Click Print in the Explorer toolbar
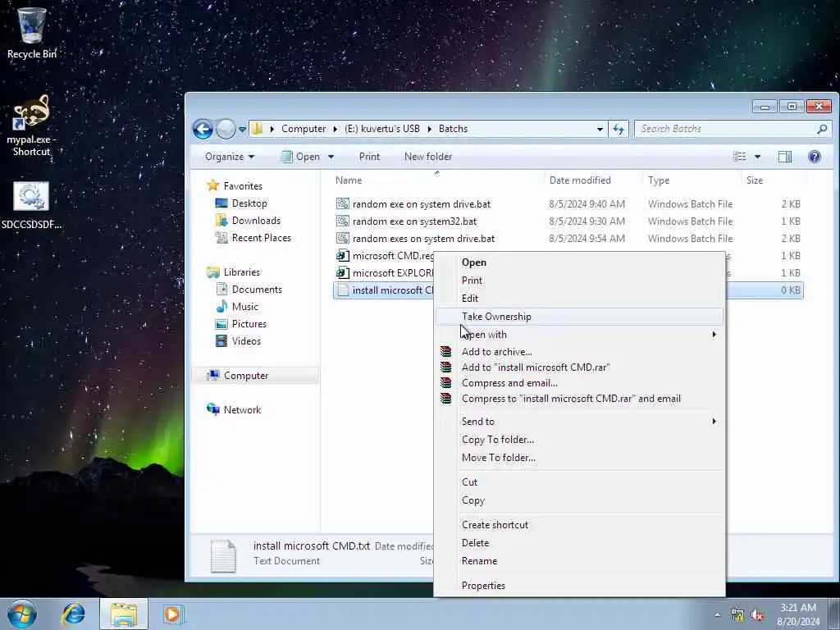The image size is (840, 630). click(369, 157)
